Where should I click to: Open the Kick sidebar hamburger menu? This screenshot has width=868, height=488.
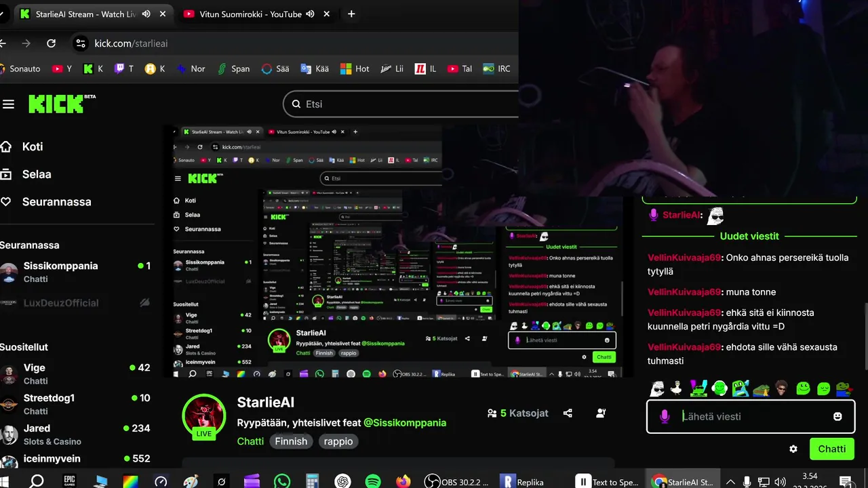pyautogui.click(x=8, y=104)
